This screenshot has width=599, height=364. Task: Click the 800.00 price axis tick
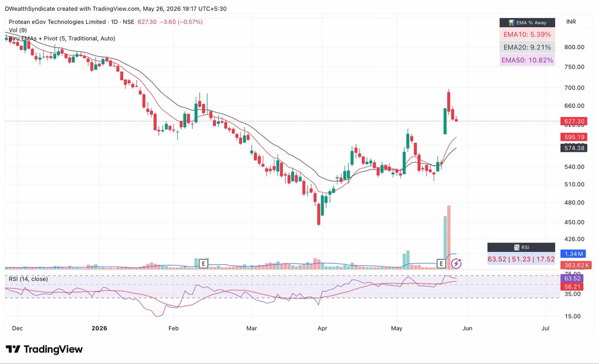point(574,47)
